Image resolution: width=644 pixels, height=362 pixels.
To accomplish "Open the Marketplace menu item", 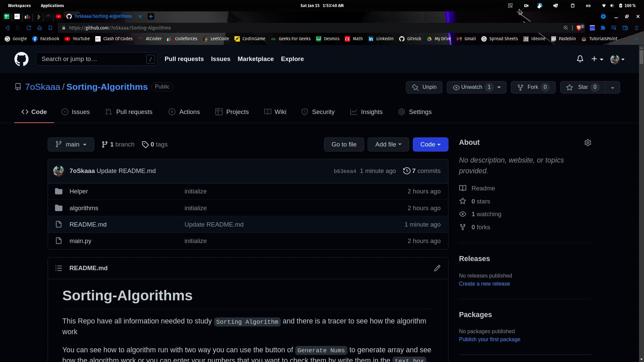I will tap(255, 59).
